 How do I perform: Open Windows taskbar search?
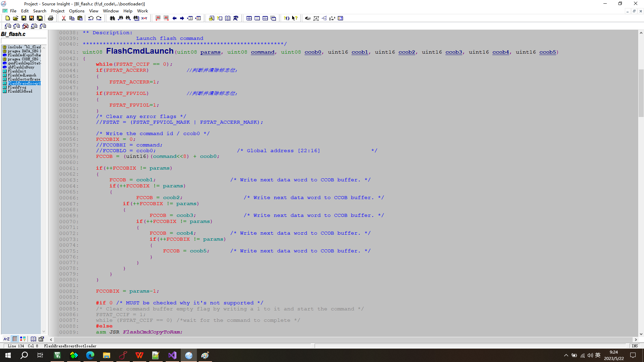24,355
